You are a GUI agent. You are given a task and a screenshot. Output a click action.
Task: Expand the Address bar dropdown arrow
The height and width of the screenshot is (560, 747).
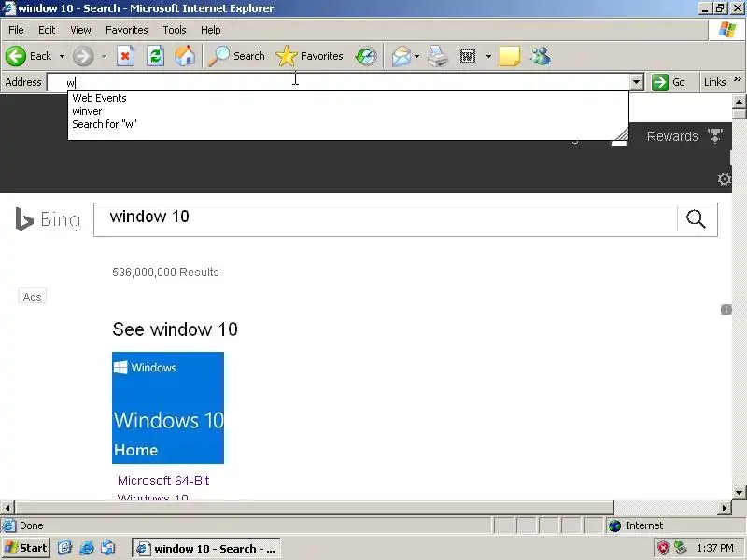click(x=637, y=82)
